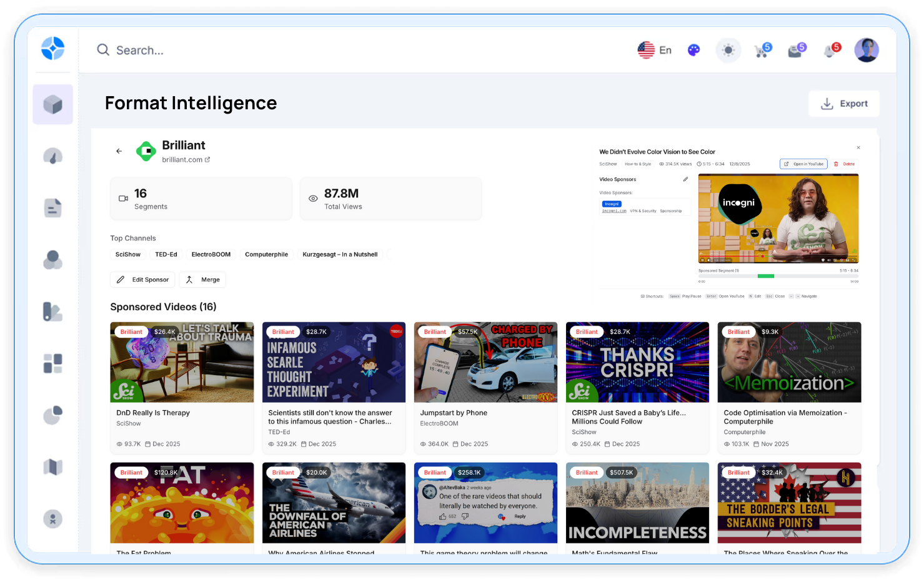Pause the video in the player
924x585 pixels.
click(x=702, y=260)
